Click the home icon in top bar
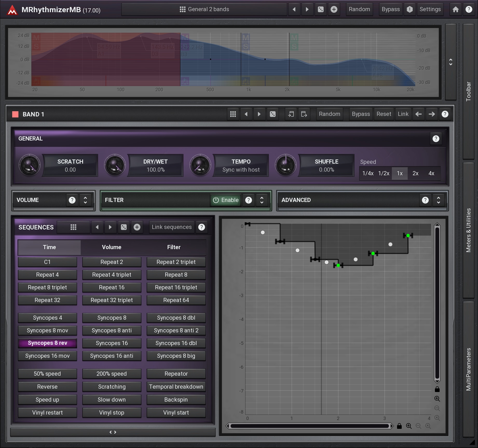Image resolution: width=478 pixels, height=448 pixels. [x=455, y=10]
